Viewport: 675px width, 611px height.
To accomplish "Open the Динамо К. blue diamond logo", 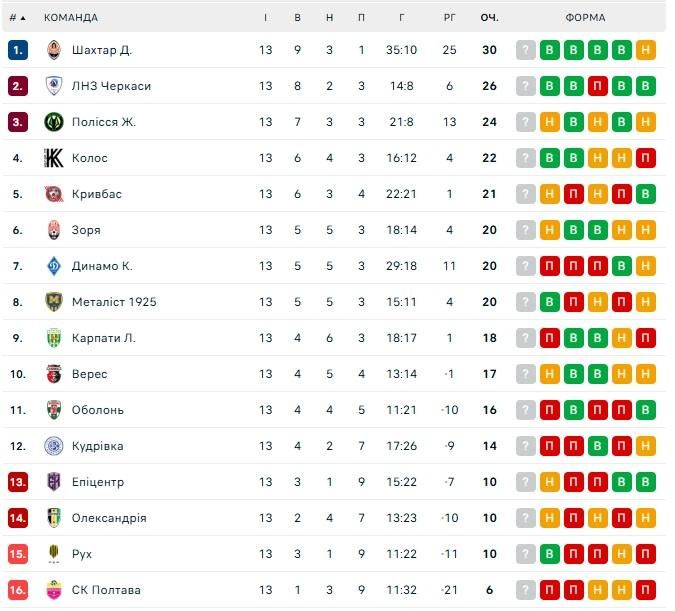I will [54, 266].
